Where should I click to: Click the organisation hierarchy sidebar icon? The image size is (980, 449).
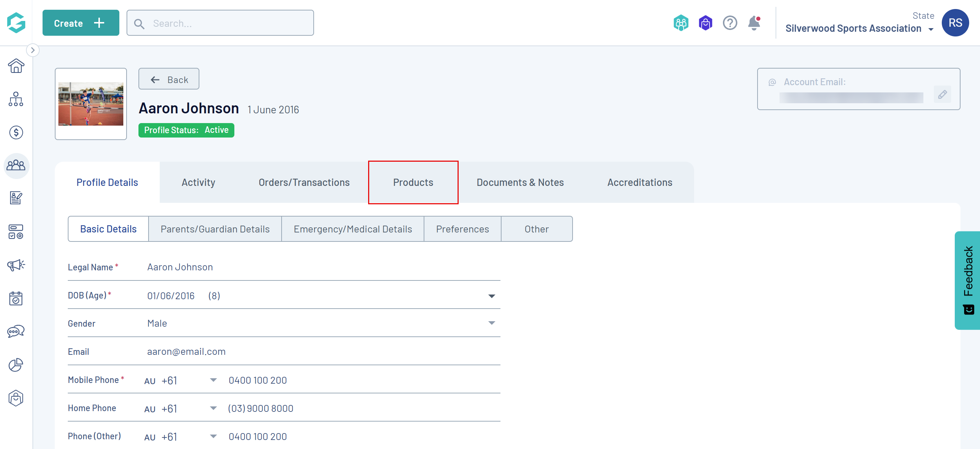click(x=16, y=99)
